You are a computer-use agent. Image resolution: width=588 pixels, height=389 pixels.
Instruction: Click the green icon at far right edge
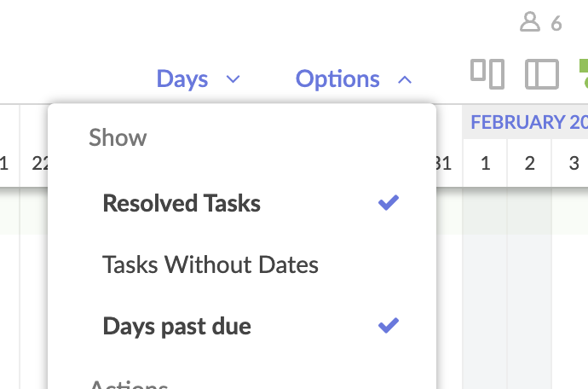click(583, 73)
